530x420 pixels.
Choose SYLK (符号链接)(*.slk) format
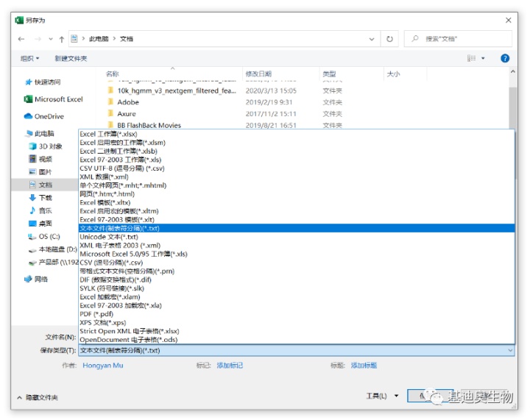pos(297,288)
